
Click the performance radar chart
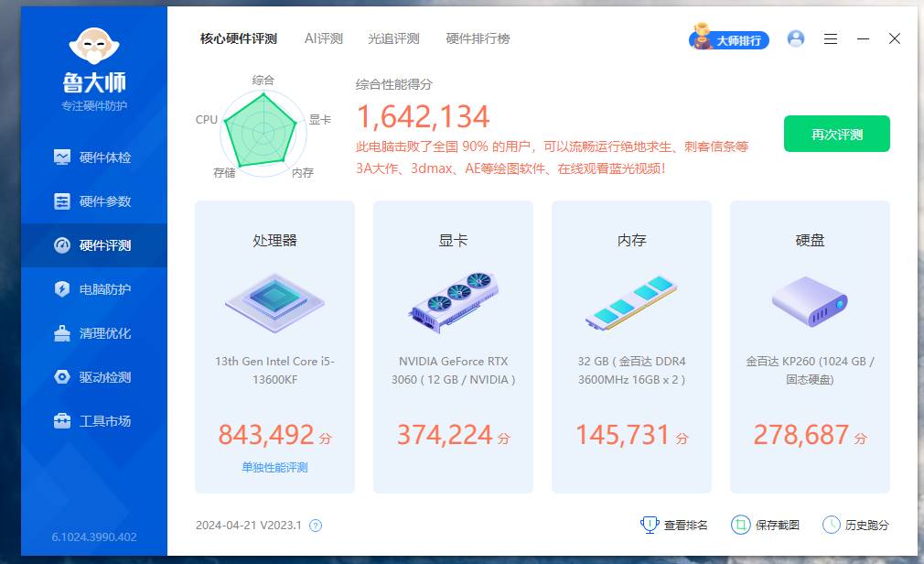pos(263,132)
